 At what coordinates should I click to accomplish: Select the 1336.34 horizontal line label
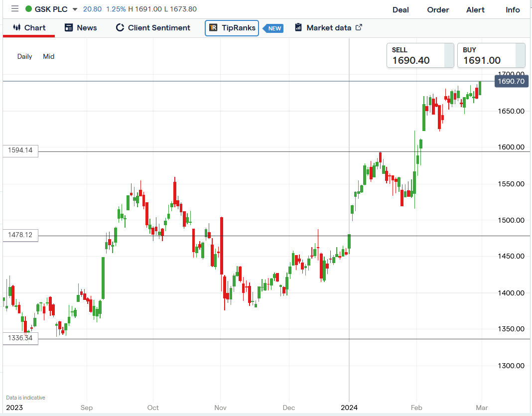pyautogui.click(x=20, y=338)
